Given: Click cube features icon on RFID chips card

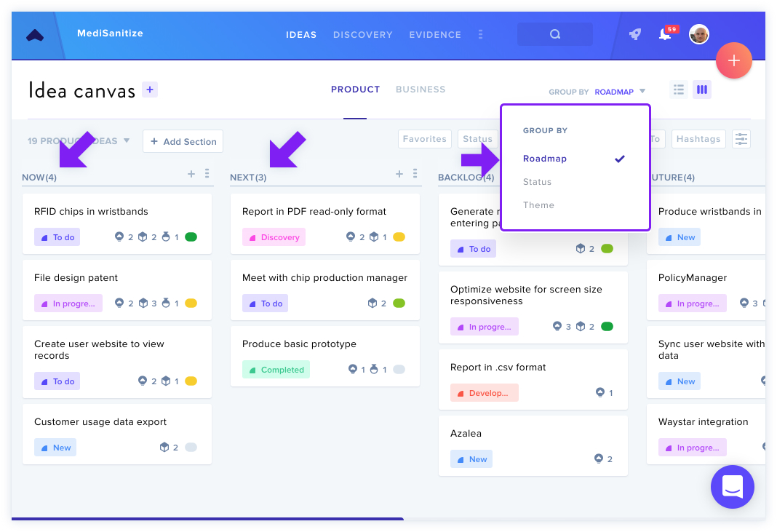Looking at the screenshot, I should pyautogui.click(x=143, y=237).
